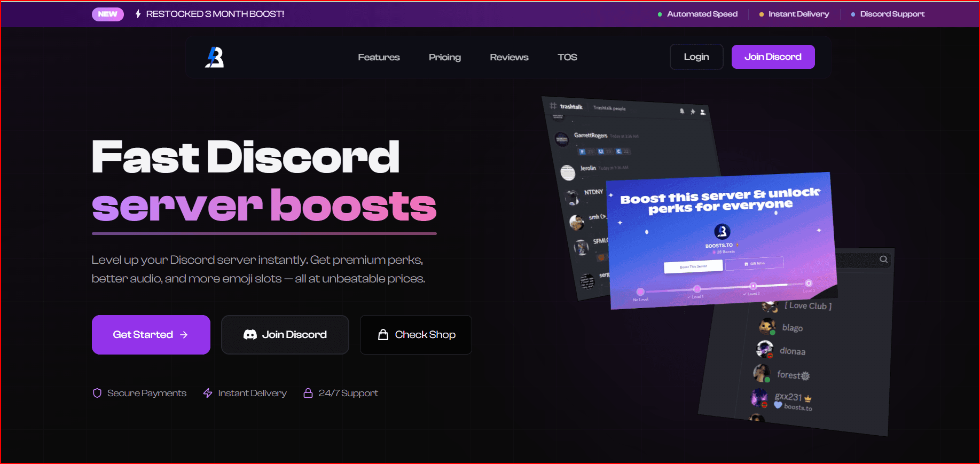Image resolution: width=980 pixels, height=464 pixels.
Task: Open the Pricing navigation item
Action: click(x=444, y=57)
